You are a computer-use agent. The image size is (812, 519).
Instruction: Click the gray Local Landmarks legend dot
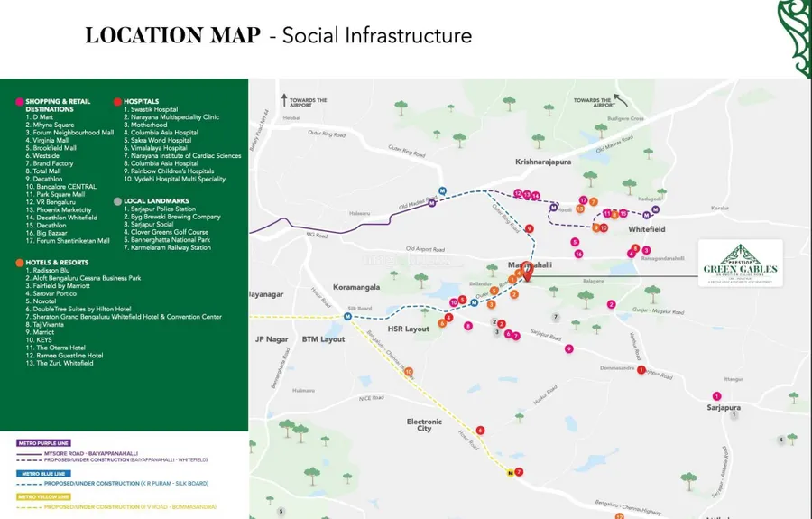pyautogui.click(x=117, y=201)
